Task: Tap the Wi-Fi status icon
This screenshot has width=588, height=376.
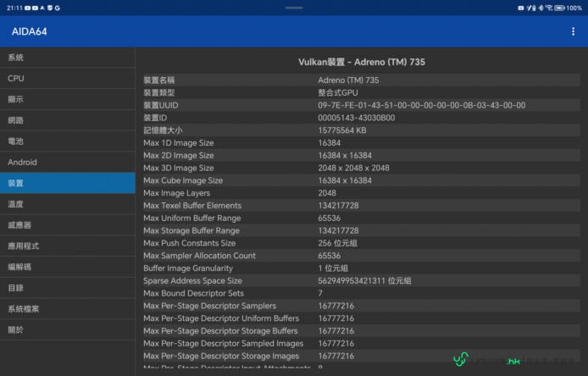Action: coord(549,8)
